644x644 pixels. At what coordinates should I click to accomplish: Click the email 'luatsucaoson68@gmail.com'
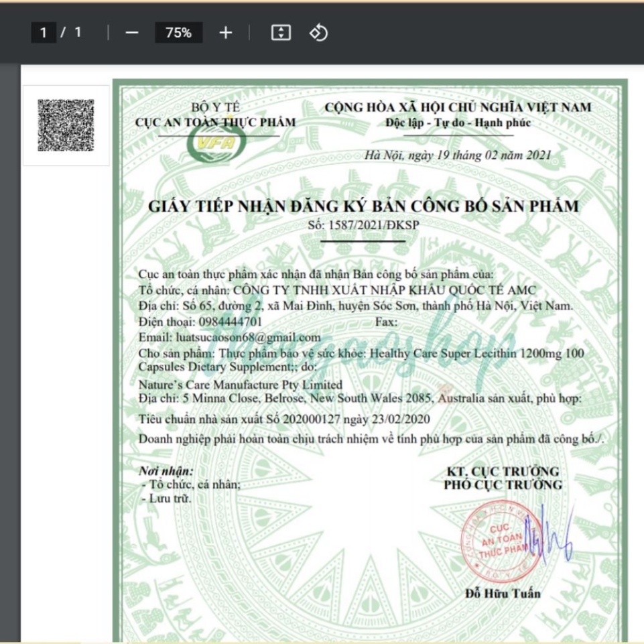click(248, 338)
